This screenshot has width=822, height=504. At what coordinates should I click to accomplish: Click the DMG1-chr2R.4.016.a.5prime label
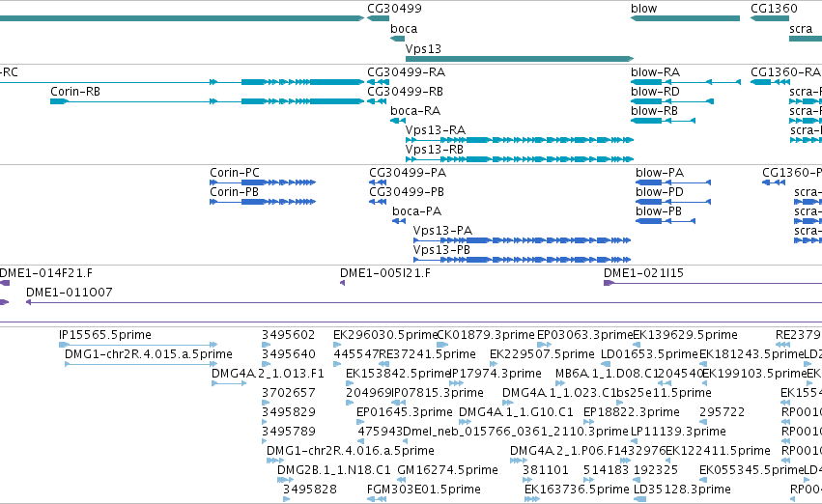(351, 451)
